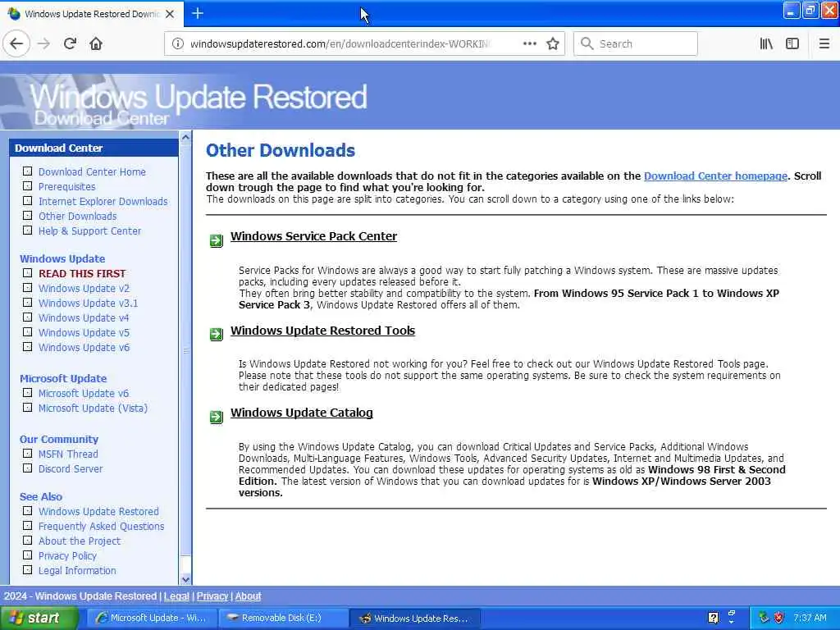
Task: Open the browser home page
Action: 96,43
